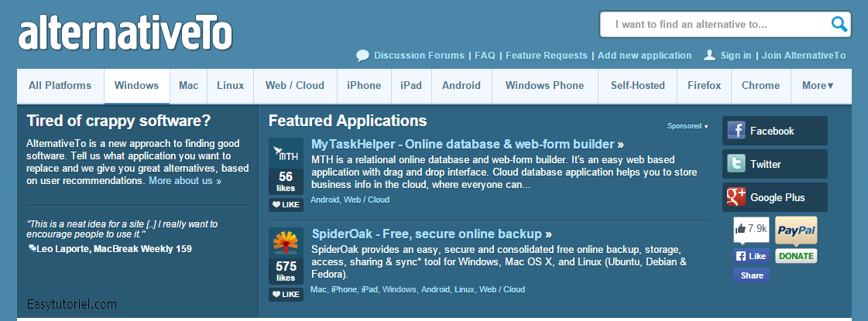Select the iPad platform tab
Image resolution: width=868 pixels, height=321 pixels.
tap(411, 86)
